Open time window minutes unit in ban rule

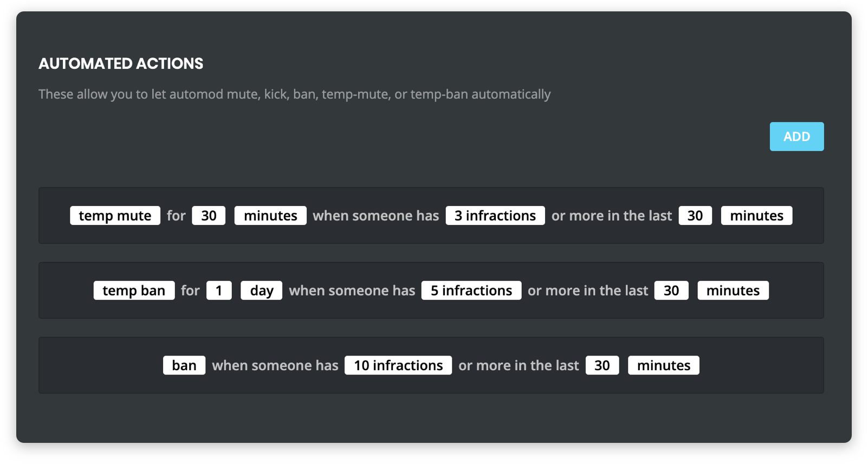663,365
